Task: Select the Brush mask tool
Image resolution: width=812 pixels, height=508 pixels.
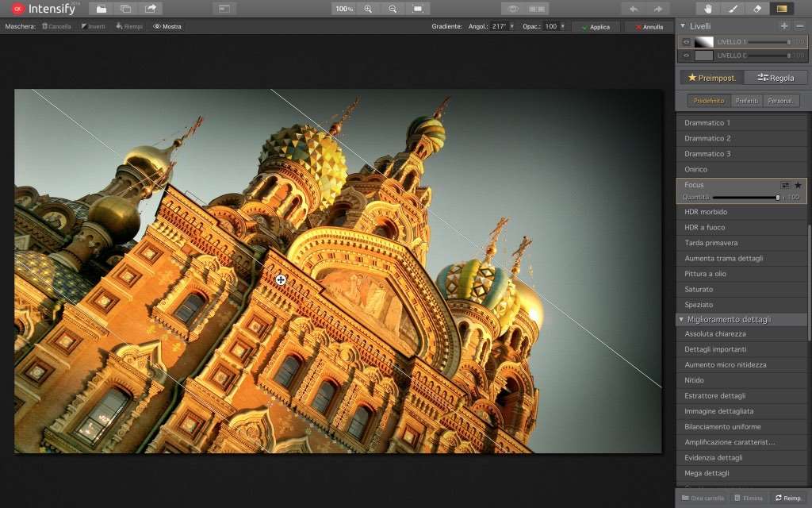Action: 733,9
